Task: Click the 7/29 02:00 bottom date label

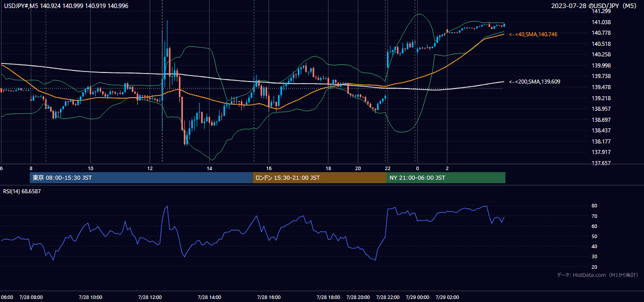Action: tap(447, 297)
